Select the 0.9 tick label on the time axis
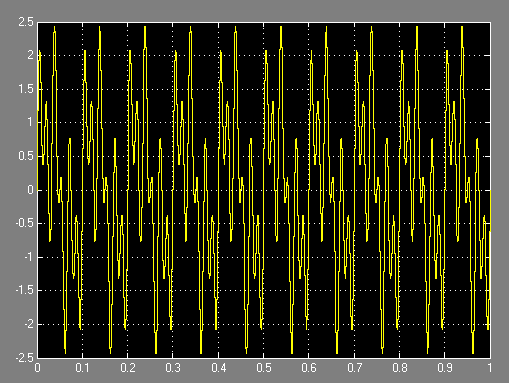This screenshot has width=509, height=383. point(445,368)
